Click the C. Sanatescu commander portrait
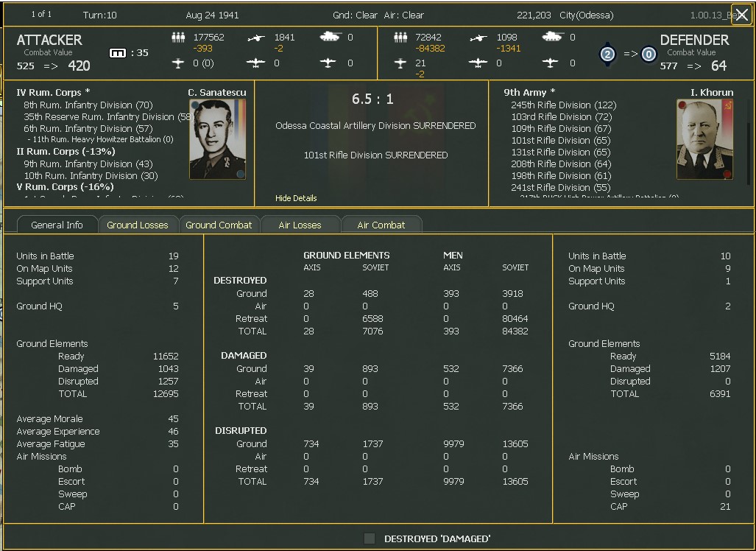The image size is (756, 551). point(217,139)
